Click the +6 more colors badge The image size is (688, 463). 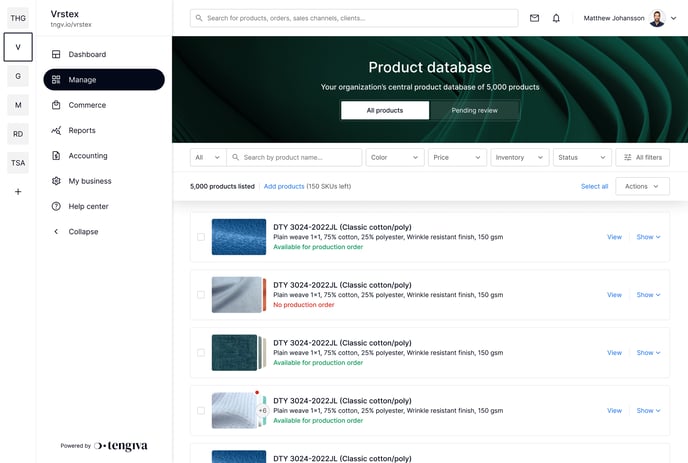click(x=262, y=411)
